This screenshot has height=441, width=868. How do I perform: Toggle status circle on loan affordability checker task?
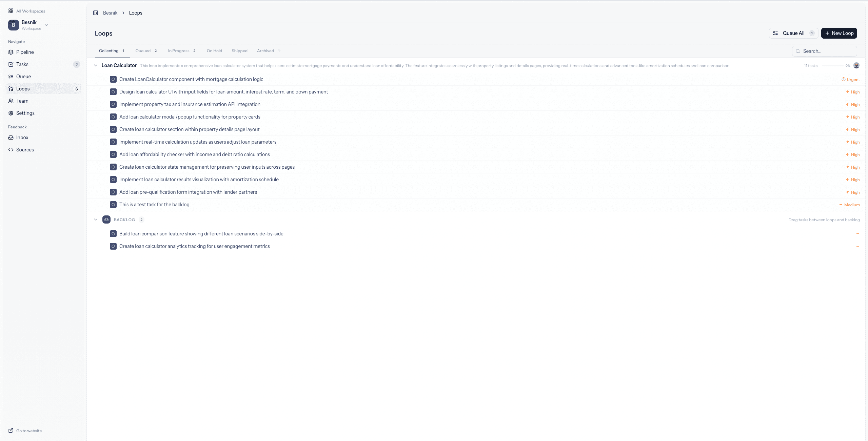pyautogui.click(x=113, y=154)
